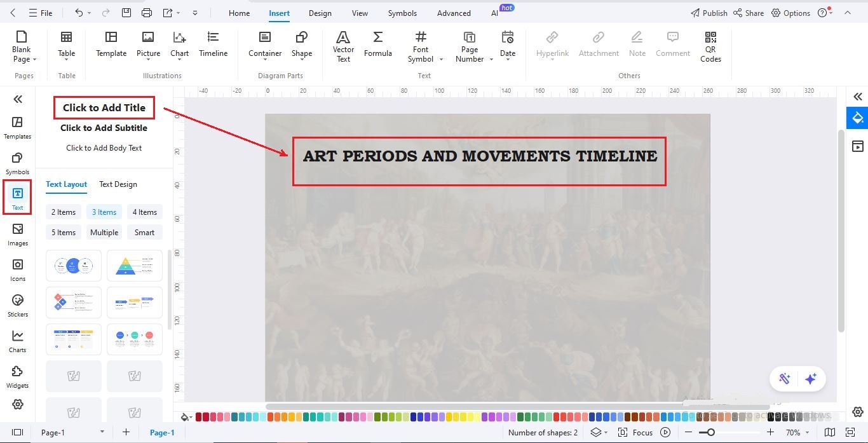Expand the Undo history dropdown

(x=89, y=13)
